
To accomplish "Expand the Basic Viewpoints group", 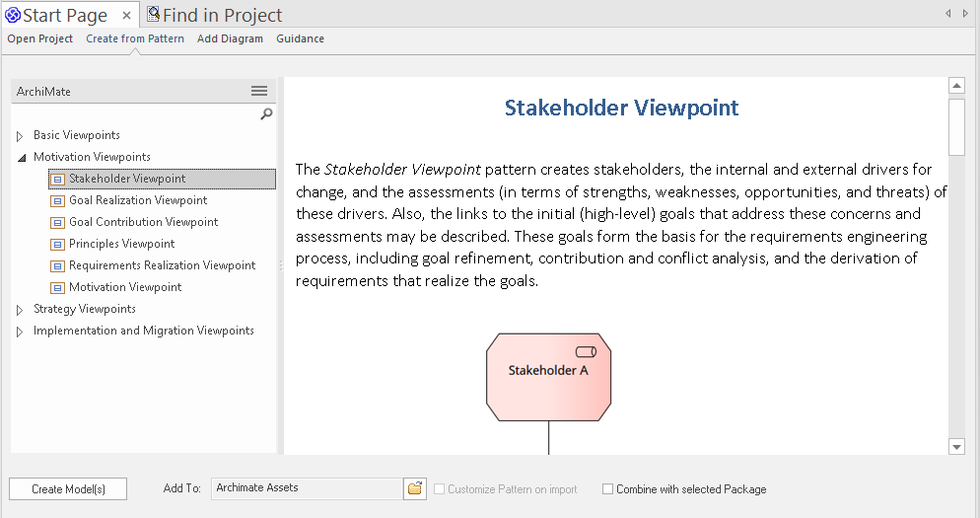I will (20, 135).
